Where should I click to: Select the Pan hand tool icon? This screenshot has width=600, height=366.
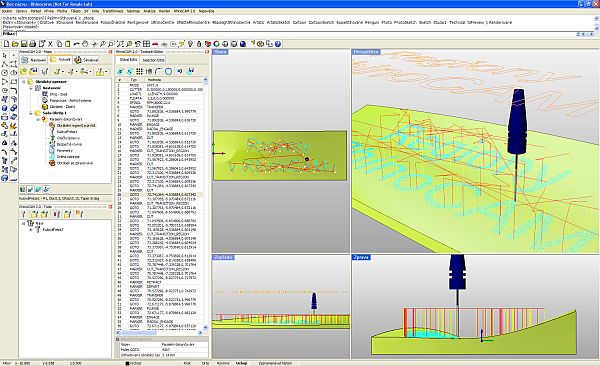pyautogui.click(x=85, y=44)
